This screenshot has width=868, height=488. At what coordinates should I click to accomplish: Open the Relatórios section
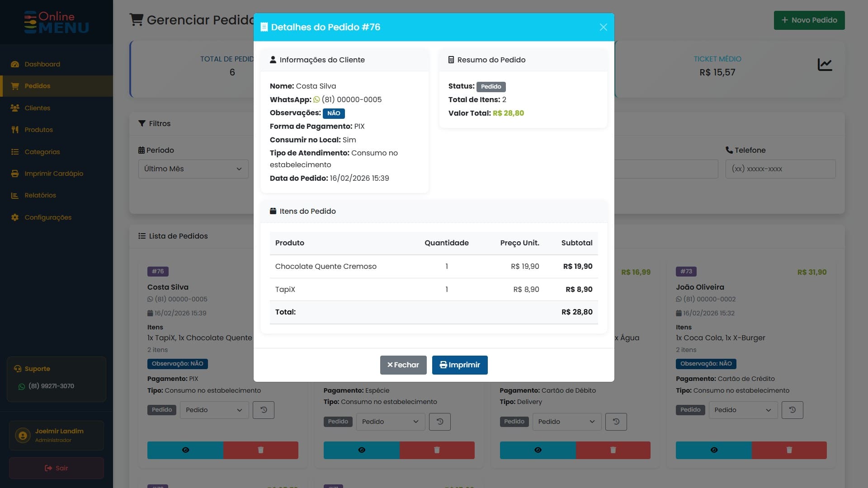(x=40, y=195)
